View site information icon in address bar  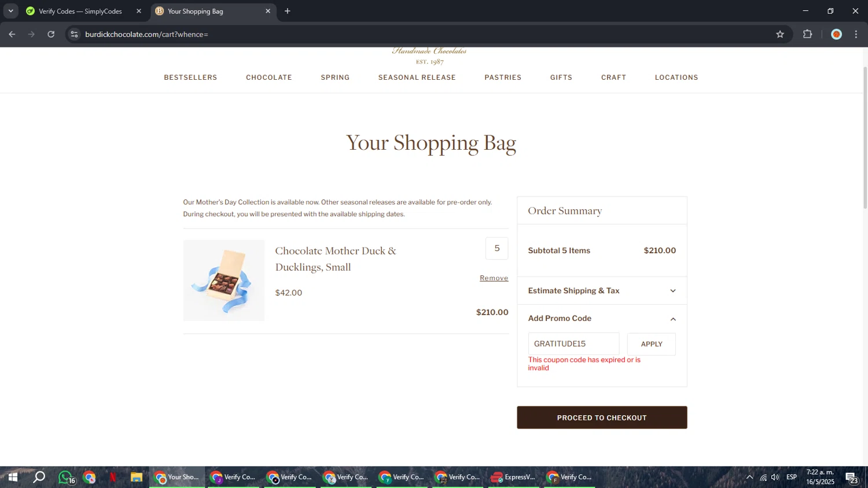point(74,34)
